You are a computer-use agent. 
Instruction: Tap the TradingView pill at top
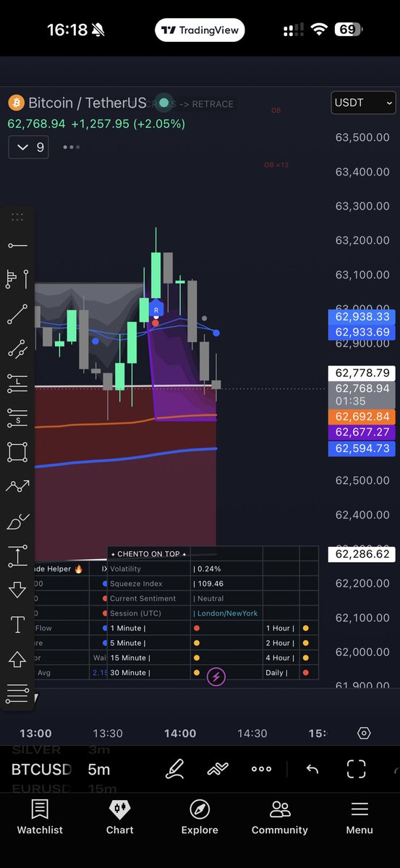200,30
